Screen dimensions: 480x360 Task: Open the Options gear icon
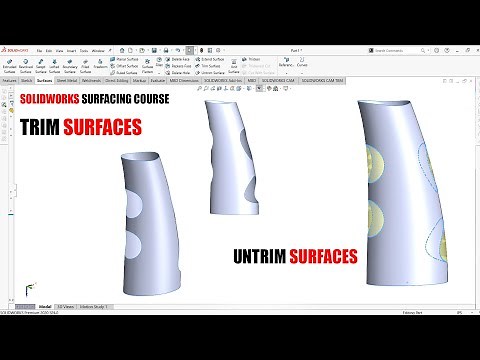(x=218, y=50)
